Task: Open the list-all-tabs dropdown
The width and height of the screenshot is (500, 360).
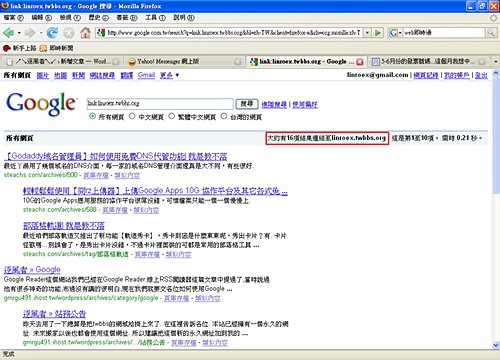Action: coord(496,61)
